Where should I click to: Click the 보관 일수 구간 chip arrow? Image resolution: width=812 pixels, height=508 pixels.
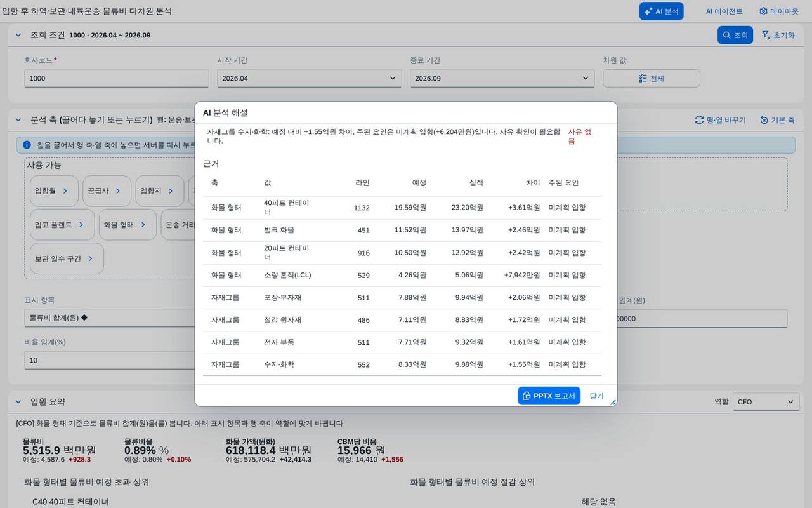point(91,258)
